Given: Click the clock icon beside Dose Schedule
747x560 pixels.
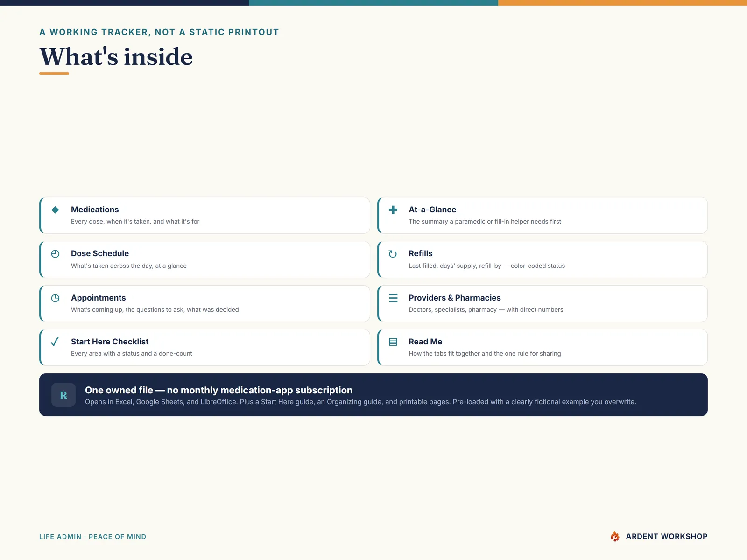Looking at the screenshot, I should [x=55, y=254].
